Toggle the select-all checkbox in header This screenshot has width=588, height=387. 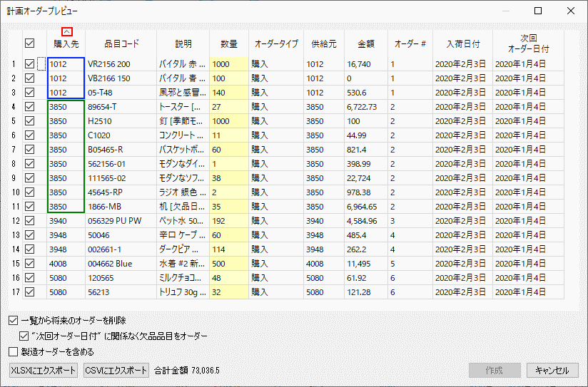coord(29,43)
